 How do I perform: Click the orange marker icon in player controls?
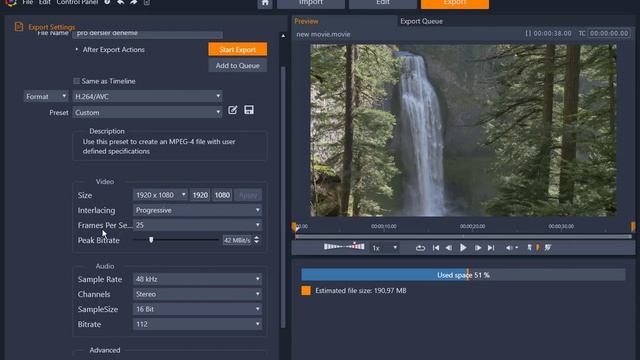[538, 248]
